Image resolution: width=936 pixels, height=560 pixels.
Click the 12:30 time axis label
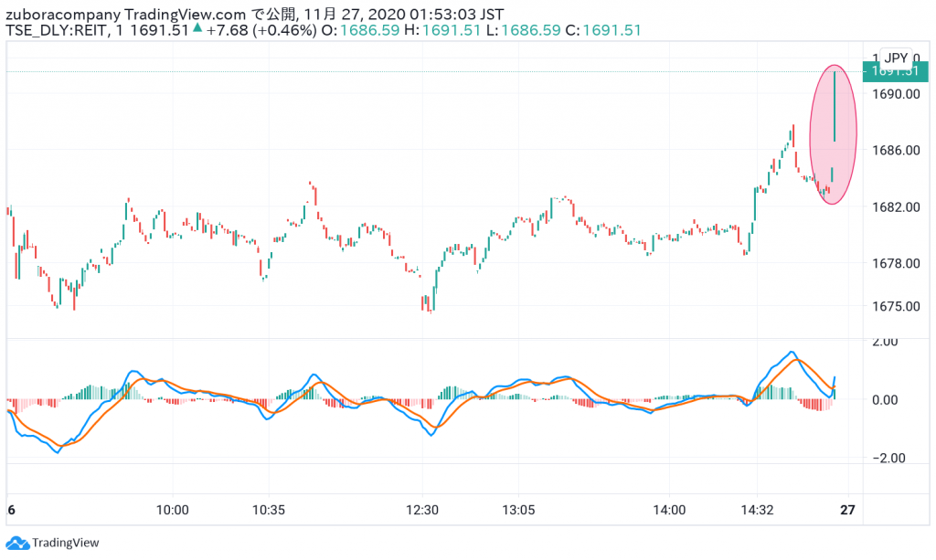pyautogui.click(x=423, y=510)
